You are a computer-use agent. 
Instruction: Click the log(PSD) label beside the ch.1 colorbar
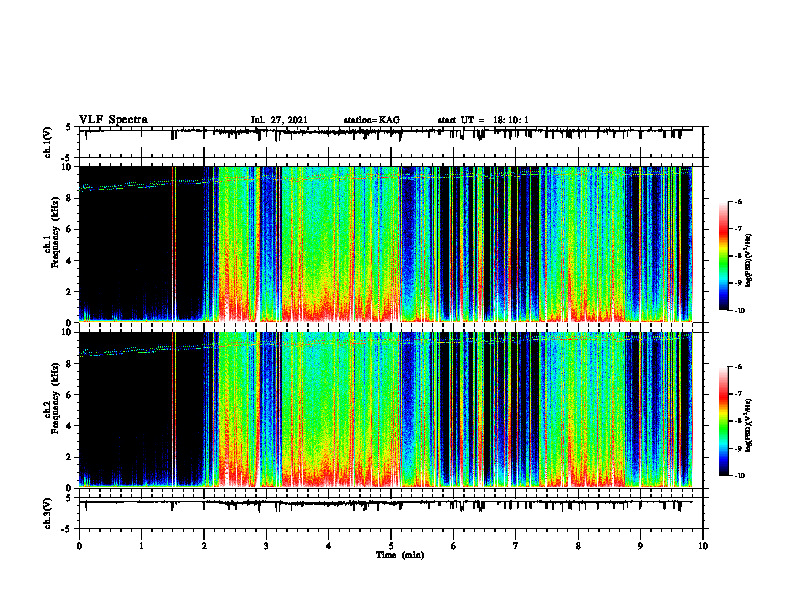pyautogui.click(x=749, y=261)
